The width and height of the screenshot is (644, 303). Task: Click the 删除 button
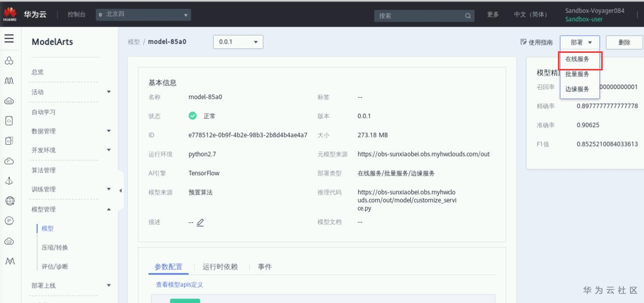click(x=624, y=42)
